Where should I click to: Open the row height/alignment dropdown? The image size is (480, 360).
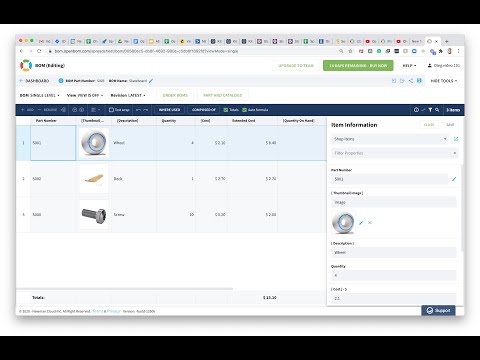(96, 110)
